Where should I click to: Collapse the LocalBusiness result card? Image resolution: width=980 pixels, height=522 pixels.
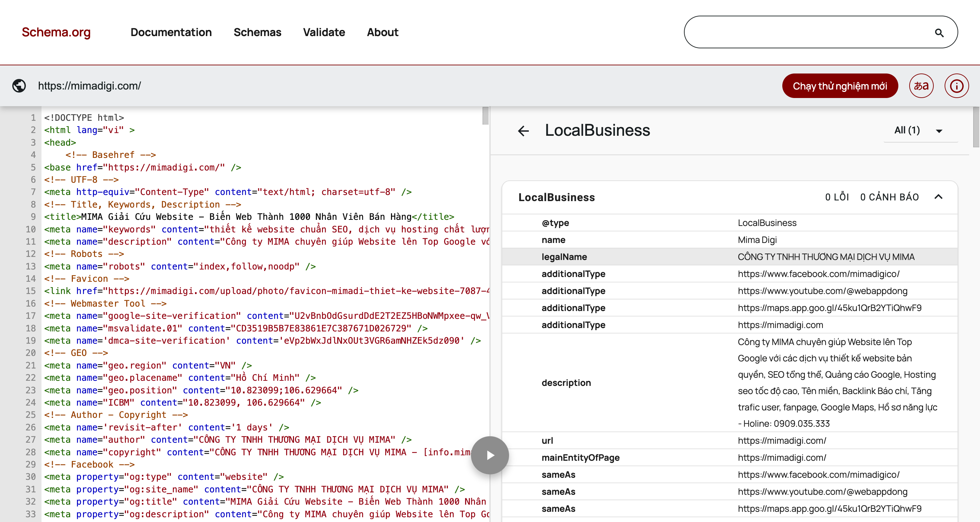(938, 197)
